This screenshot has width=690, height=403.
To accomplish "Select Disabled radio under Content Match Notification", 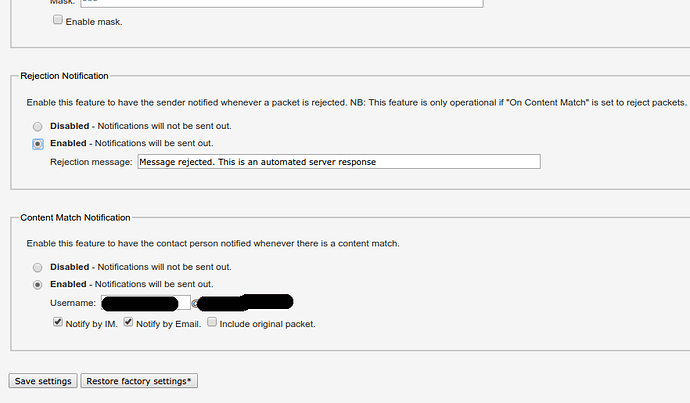I will 37,267.
